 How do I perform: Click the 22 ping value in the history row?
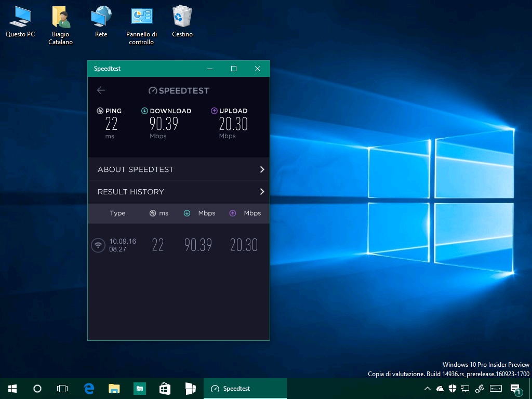[x=158, y=245]
